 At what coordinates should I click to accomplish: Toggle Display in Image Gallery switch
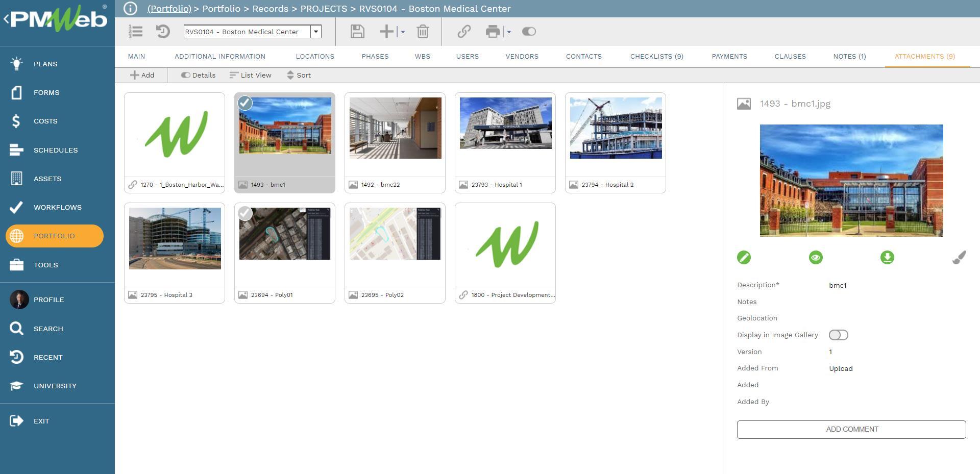[x=838, y=335]
